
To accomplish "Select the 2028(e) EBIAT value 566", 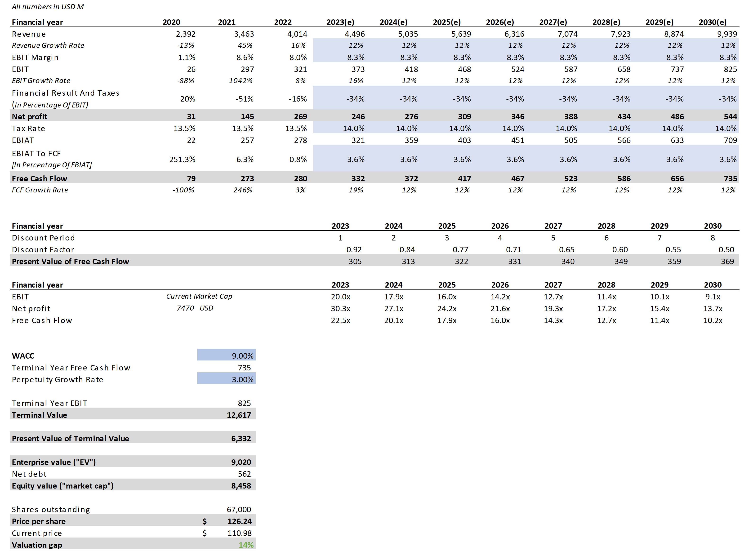I will (x=624, y=140).
